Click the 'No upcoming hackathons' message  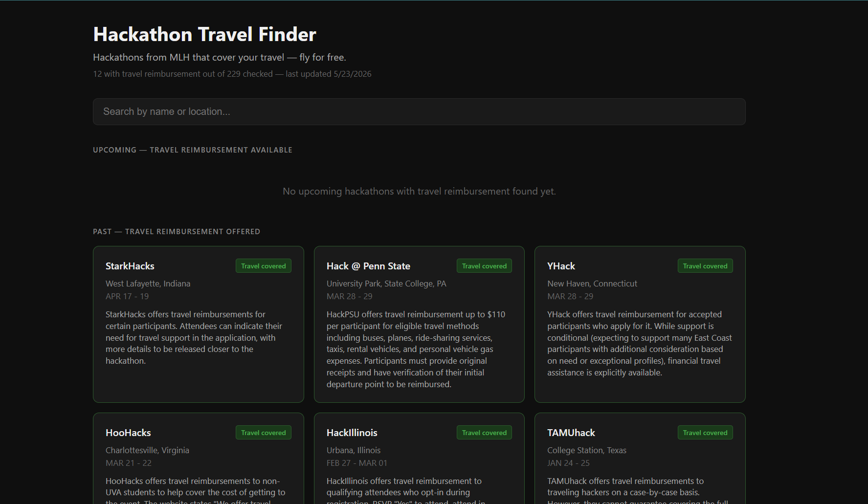coord(419,191)
